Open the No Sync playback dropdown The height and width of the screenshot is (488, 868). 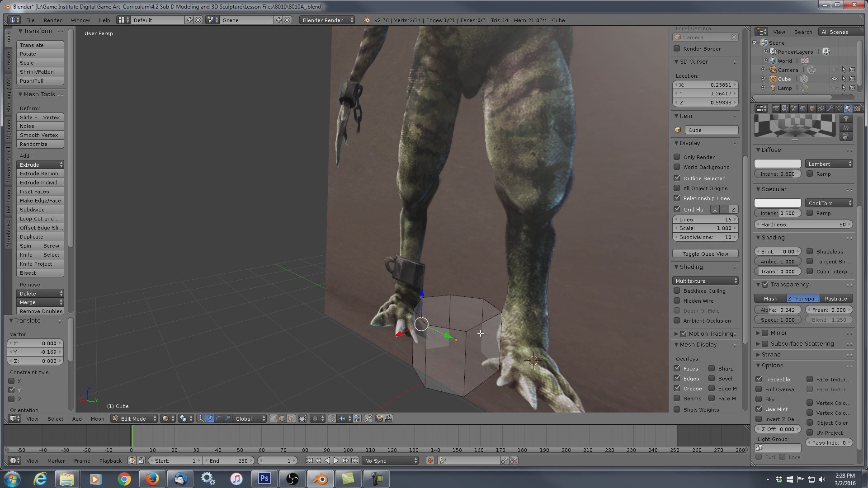391,461
